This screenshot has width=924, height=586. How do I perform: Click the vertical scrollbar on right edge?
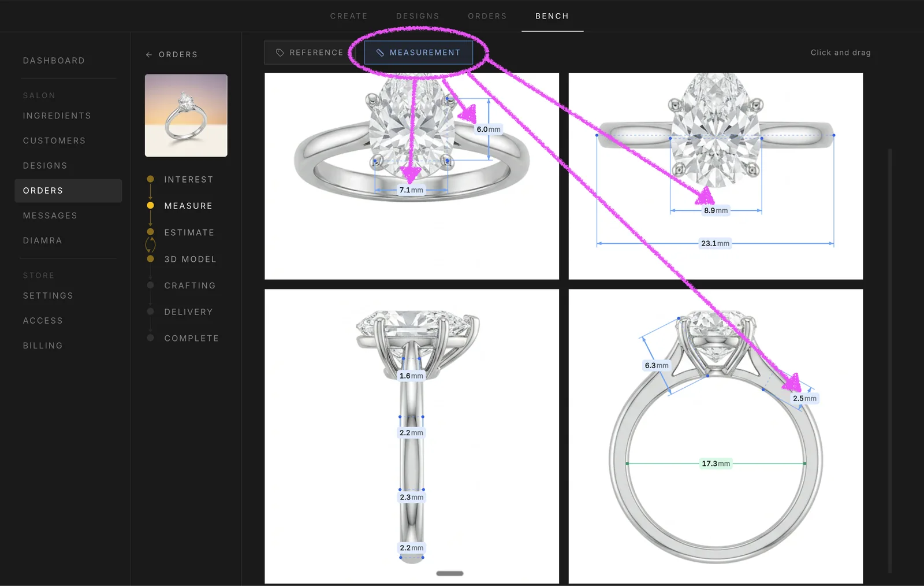pos(890,358)
